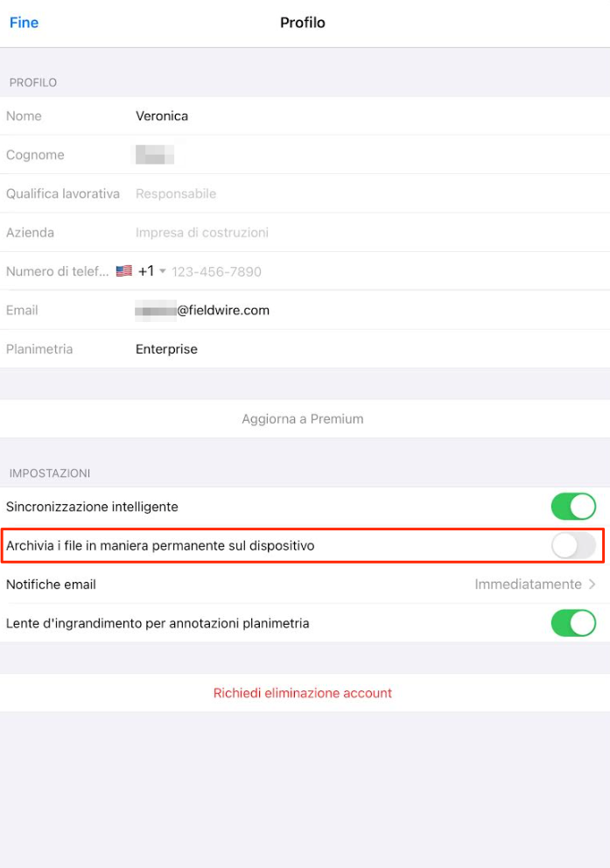The width and height of the screenshot is (610, 868).
Task: Enable Archivia i file permanent storage toggle
Action: click(573, 545)
